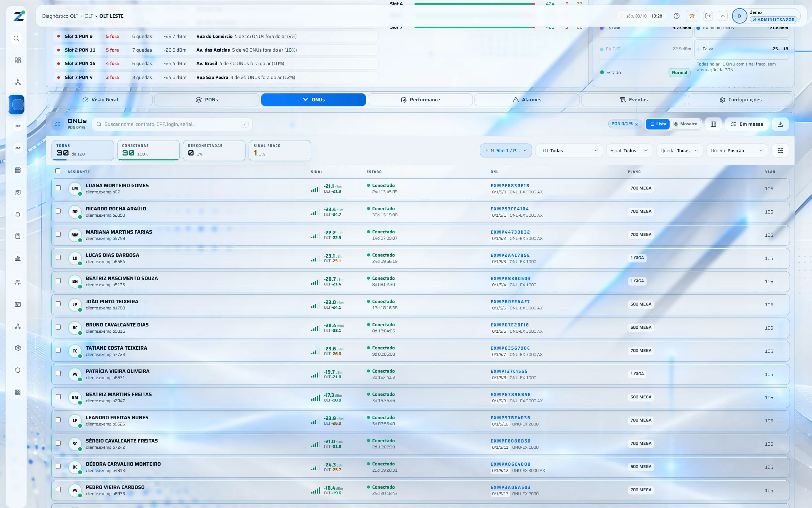Select Lucas Dias Barbosa row checkbox
Viewport: 812px width, 508px height.
coord(58,257)
